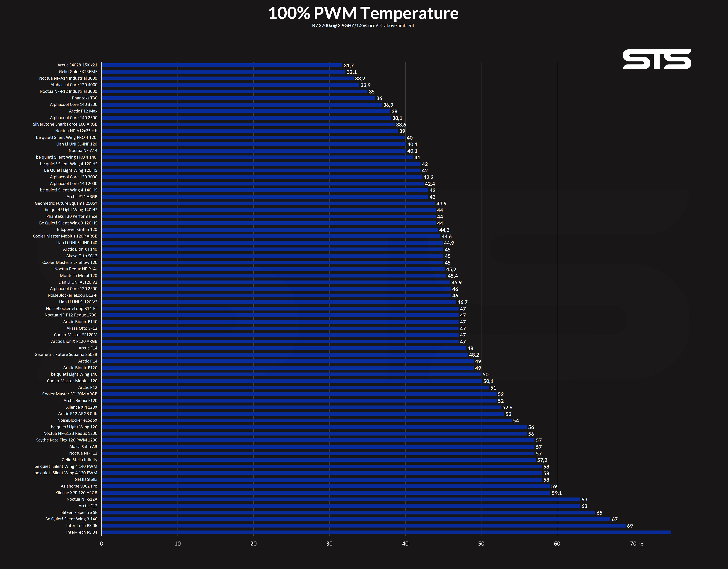Click the 'Cooler Master SF120M' label
This screenshot has width=728, height=569.
point(76,335)
